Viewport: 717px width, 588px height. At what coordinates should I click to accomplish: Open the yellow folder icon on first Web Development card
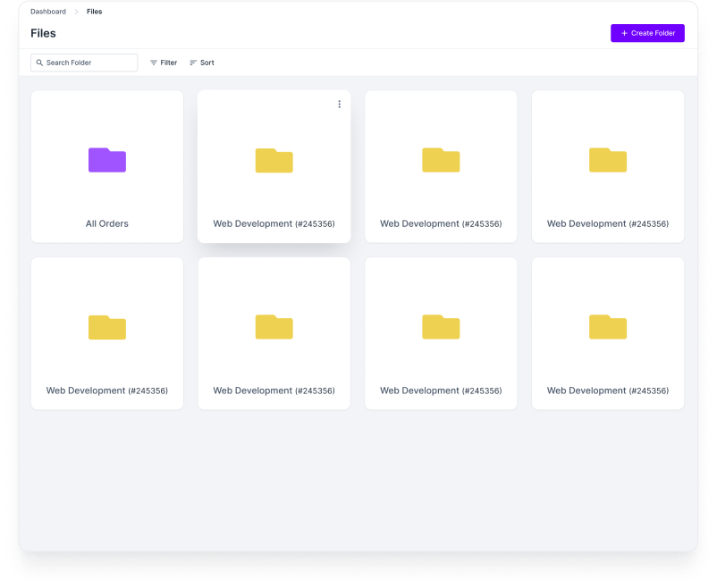274,161
